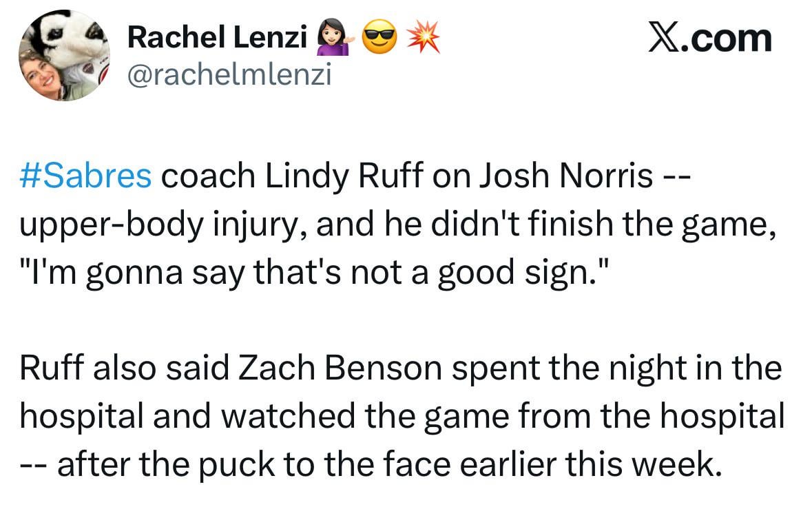The width and height of the screenshot is (812, 529).
Task: Open the Rachel Lenzi display name
Action: pos(217,39)
